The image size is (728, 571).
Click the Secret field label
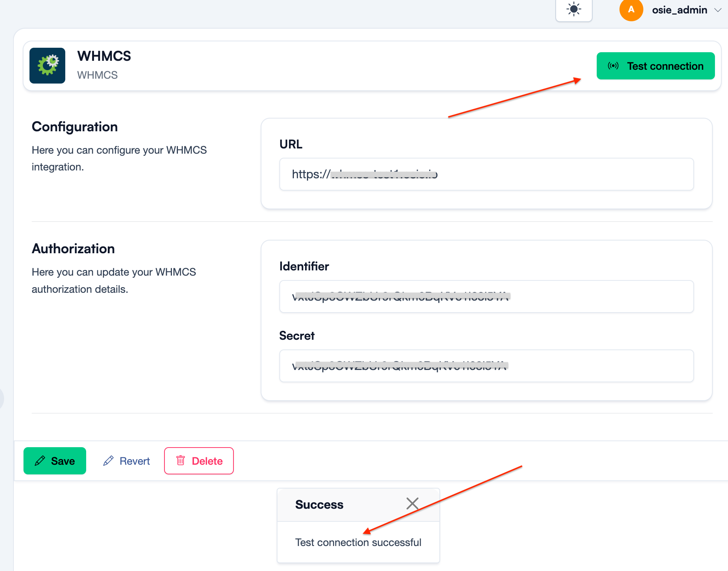pos(297,336)
